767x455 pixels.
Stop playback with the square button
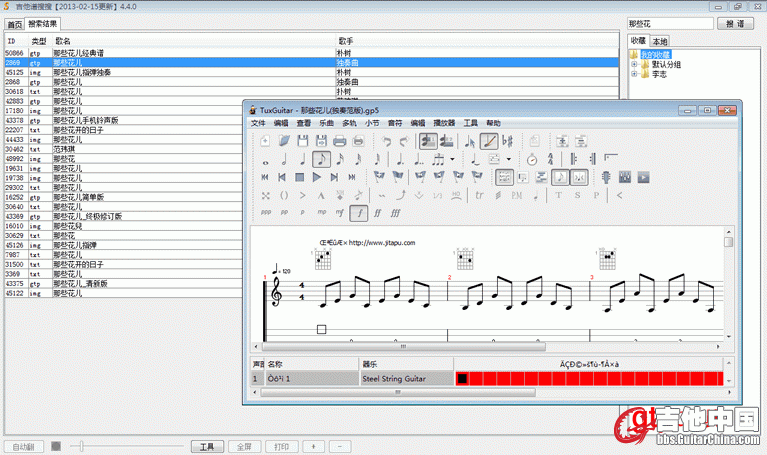[x=299, y=177]
